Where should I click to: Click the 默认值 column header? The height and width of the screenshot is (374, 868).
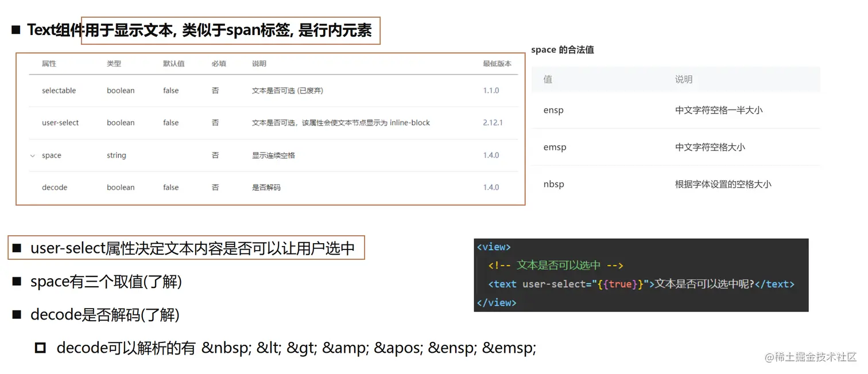click(174, 64)
